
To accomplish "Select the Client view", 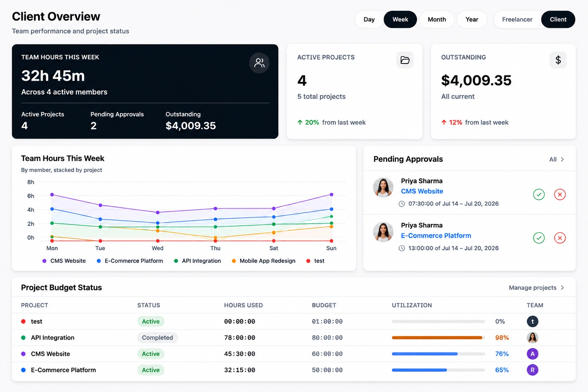I will [x=558, y=20].
